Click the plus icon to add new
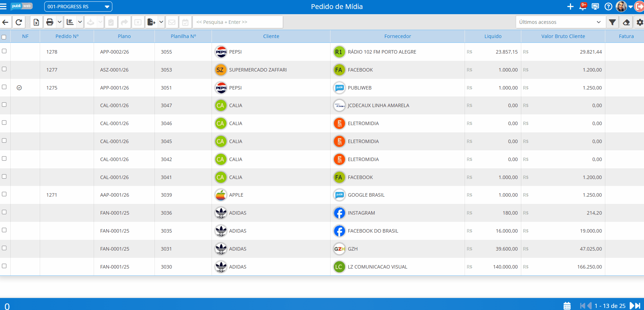The image size is (644, 310). click(x=570, y=7)
